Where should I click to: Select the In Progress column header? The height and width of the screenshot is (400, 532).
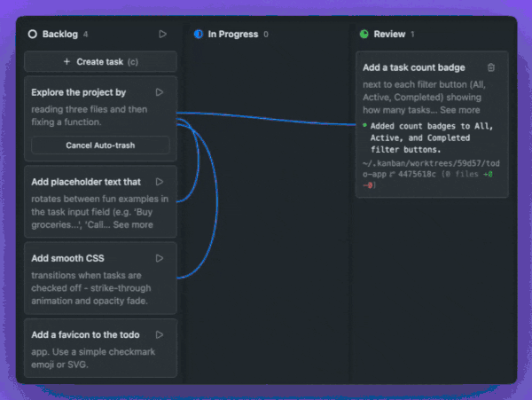[233, 35]
